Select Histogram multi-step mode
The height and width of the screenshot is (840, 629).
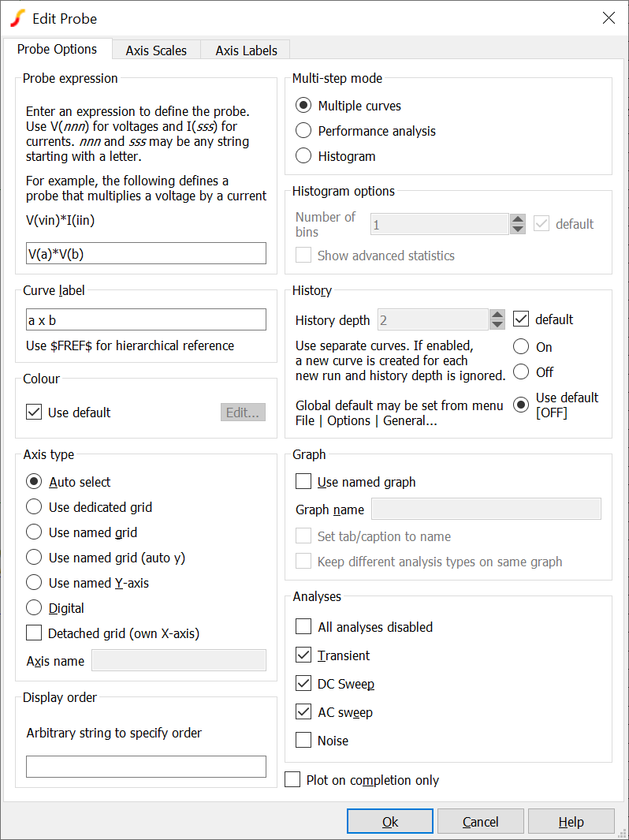pos(303,156)
